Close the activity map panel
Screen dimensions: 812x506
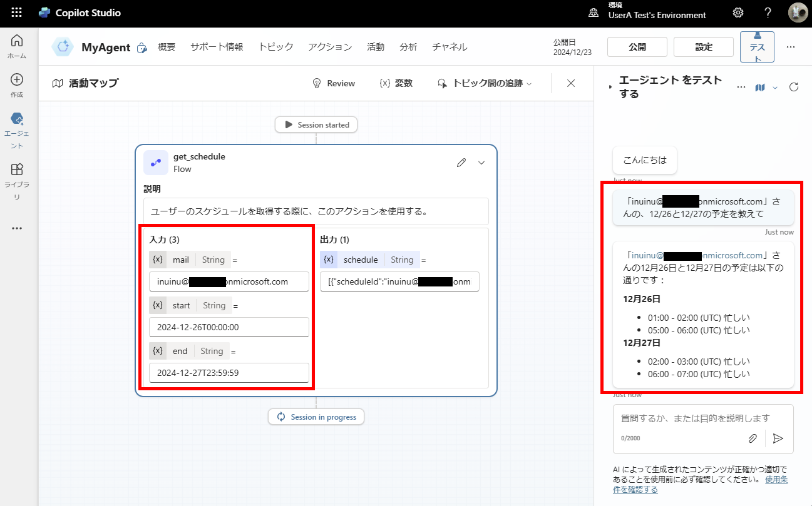pos(571,83)
